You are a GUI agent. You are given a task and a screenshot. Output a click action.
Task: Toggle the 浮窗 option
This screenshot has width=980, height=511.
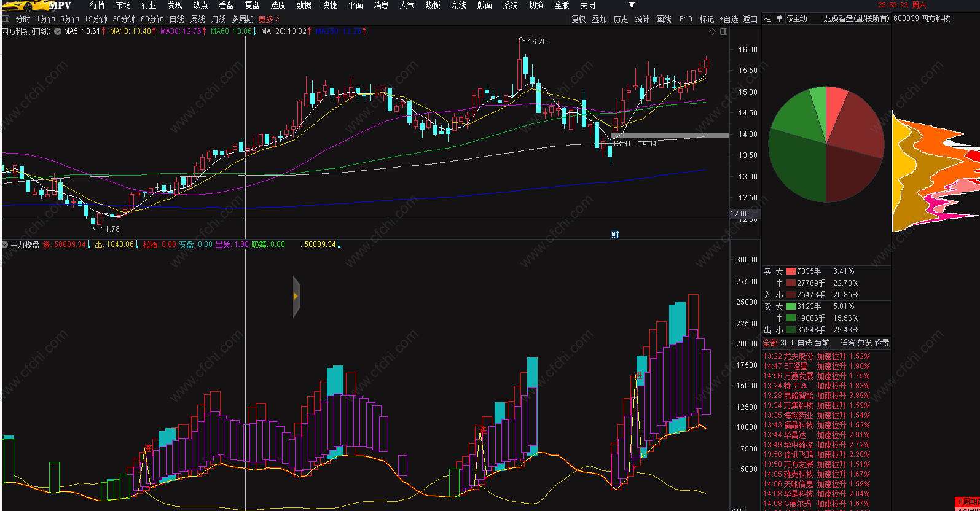(848, 343)
